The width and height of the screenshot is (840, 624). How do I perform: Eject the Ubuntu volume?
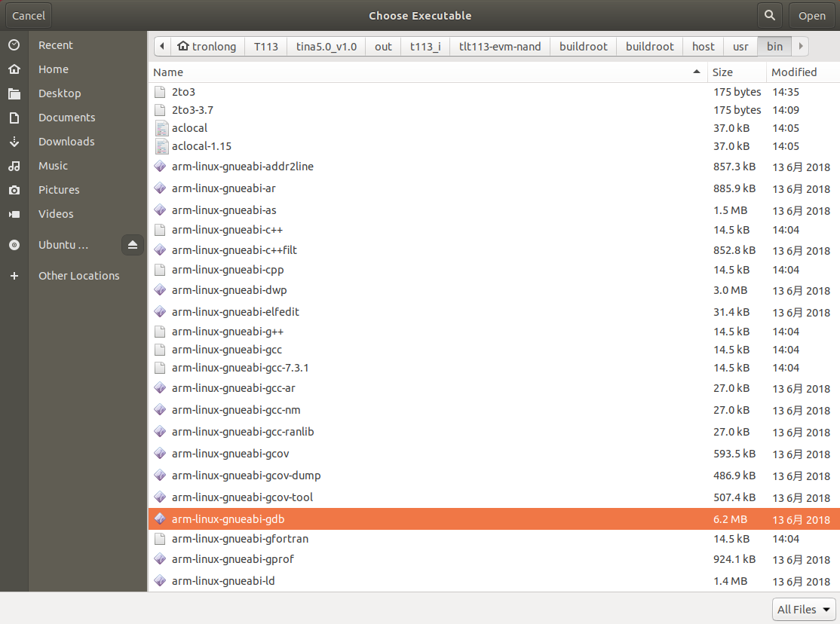pyautogui.click(x=133, y=245)
